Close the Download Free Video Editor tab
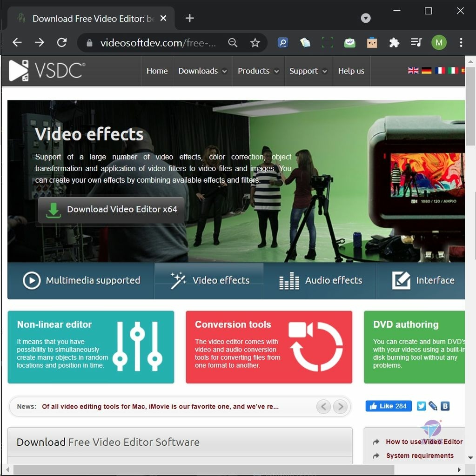The image size is (476, 476). [163, 18]
